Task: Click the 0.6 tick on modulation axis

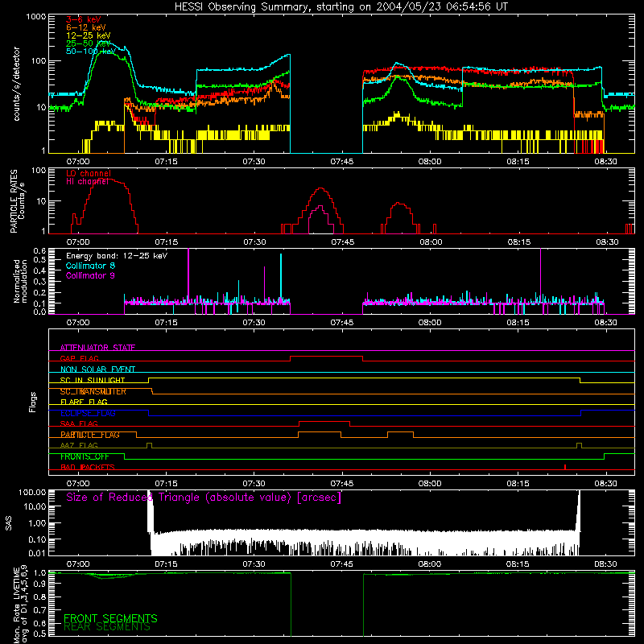Action: click(39, 251)
